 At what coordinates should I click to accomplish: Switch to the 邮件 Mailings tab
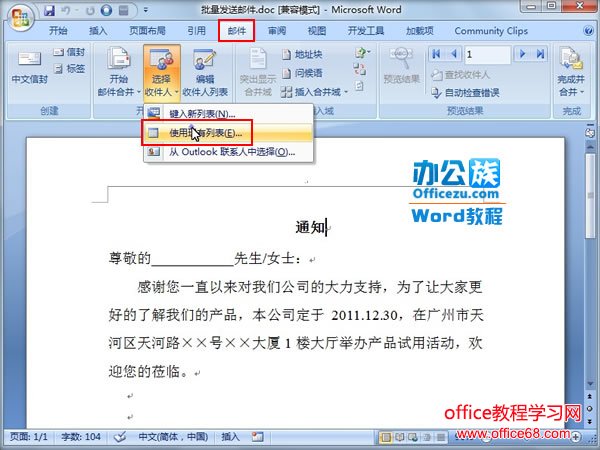tap(236, 31)
